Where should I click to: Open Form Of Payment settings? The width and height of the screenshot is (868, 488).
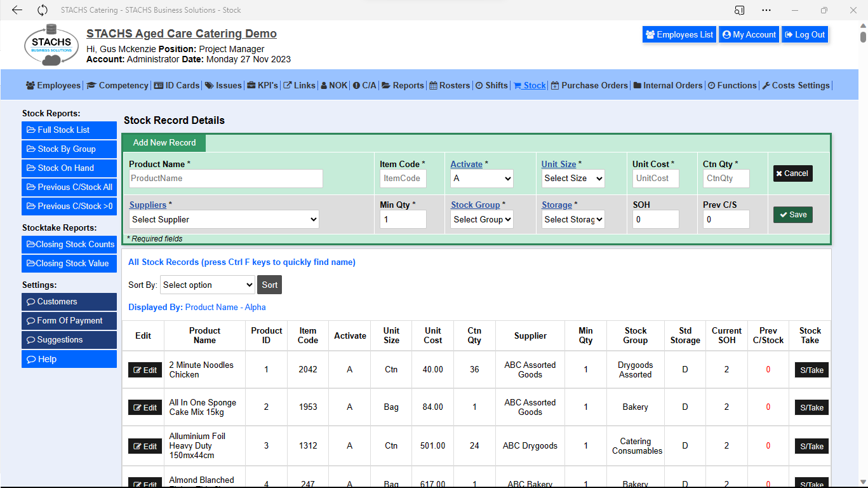pos(69,321)
